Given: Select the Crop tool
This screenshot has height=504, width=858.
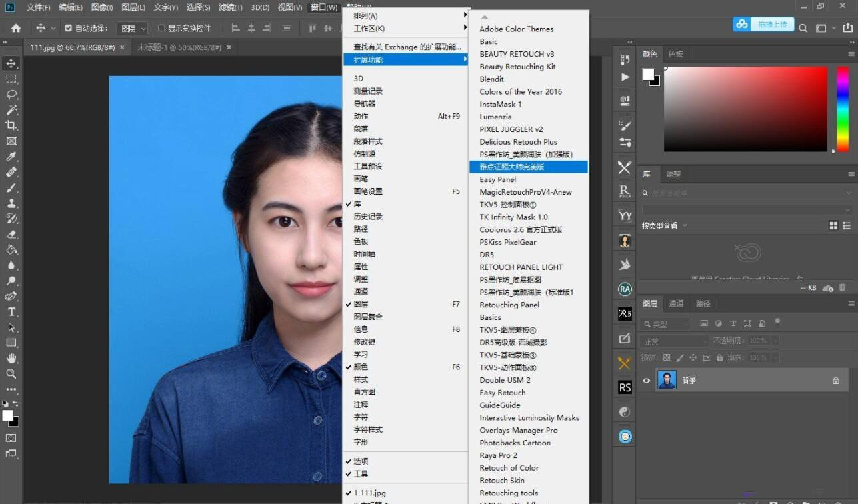Looking at the screenshot, I should click(x=11, y=125).
